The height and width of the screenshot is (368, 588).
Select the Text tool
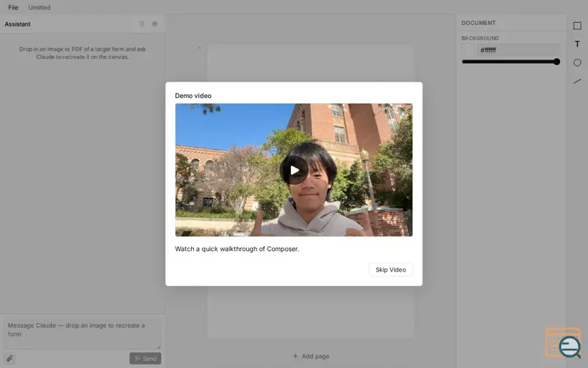point(577,44)
